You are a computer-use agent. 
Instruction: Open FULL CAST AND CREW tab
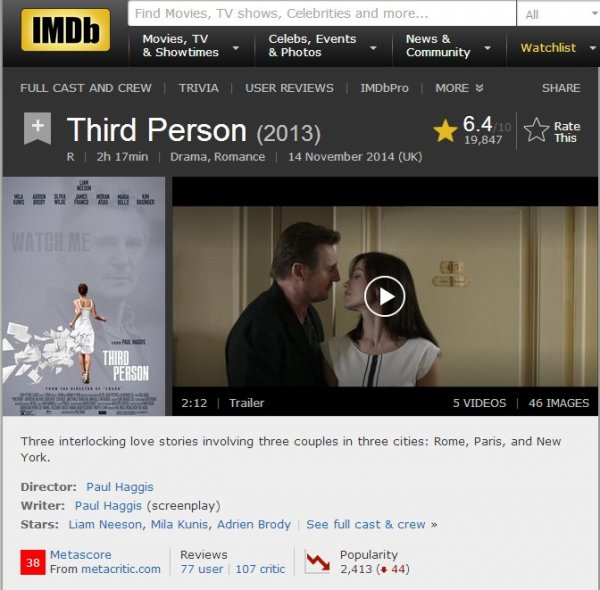(x=86, y=88)
